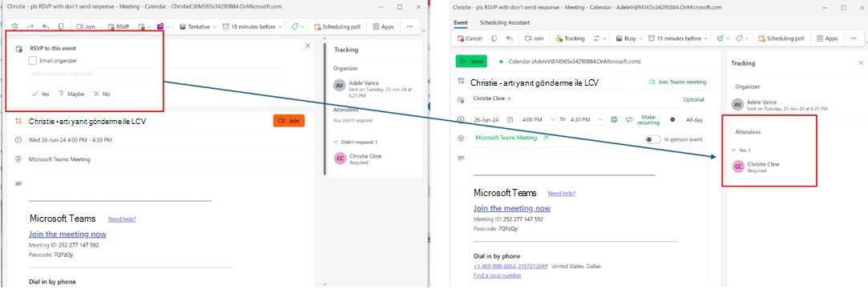Image resolution: width=868 pixels, height=293 pixels.
Task: Click the Need help? link in Christie's window
Action: [x=122, y=219]
